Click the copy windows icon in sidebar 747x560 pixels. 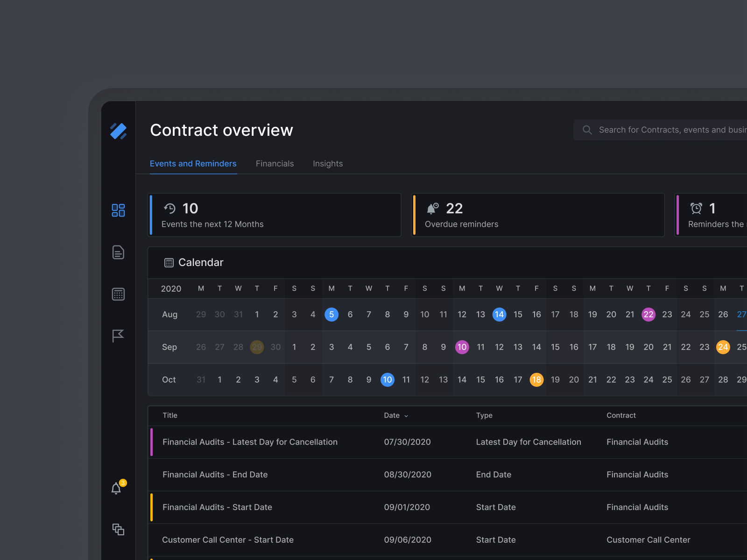coord(118,529)
